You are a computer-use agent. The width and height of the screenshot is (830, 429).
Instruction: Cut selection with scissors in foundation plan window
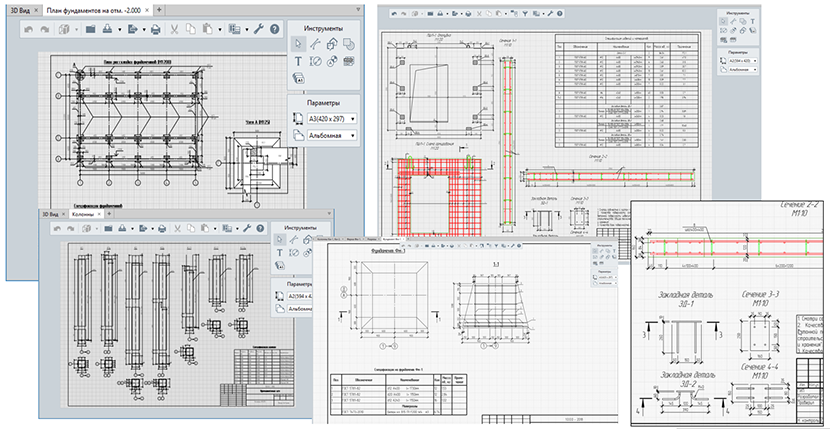pyautogui.click(x=174, y=29)
